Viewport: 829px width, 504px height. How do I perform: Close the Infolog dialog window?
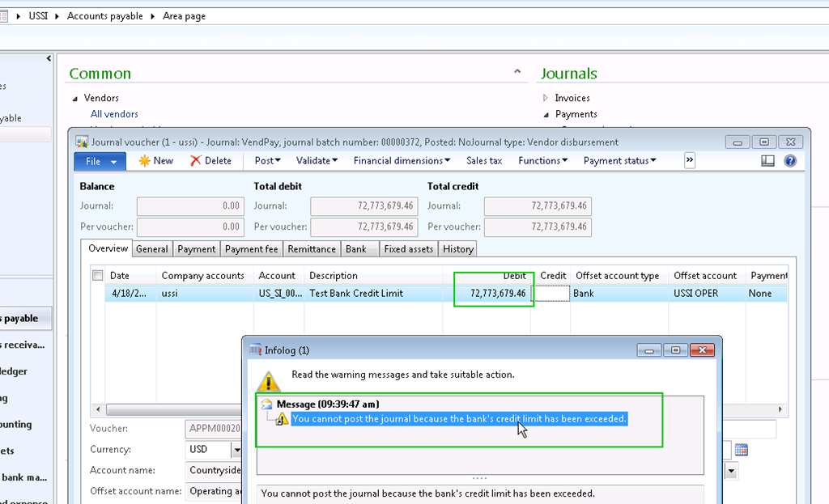click(x=703, y=350)
